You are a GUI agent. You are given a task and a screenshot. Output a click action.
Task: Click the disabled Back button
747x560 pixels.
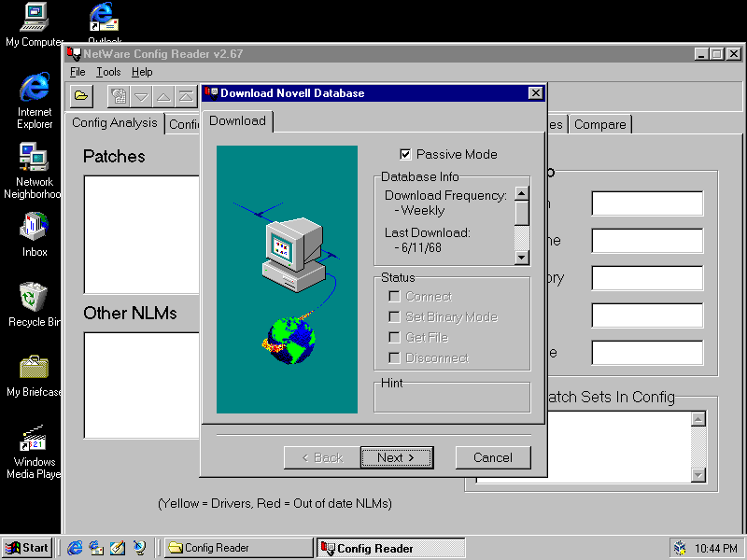pyautogui.click(x=322, y=457)
